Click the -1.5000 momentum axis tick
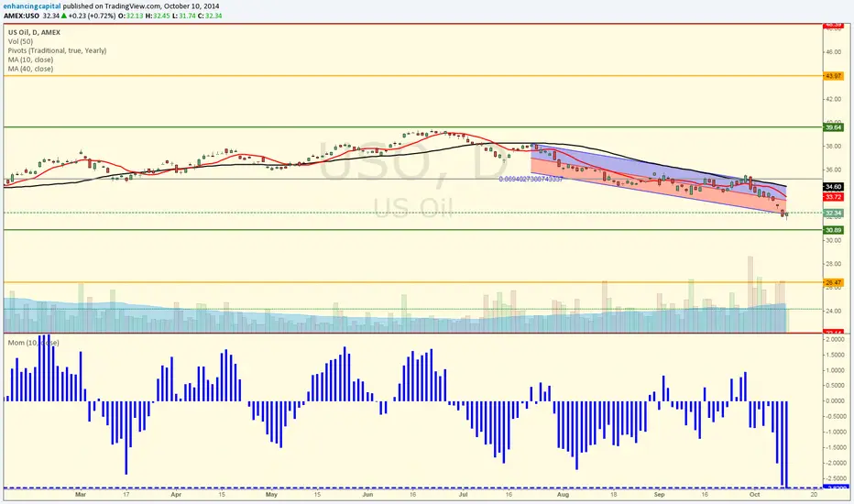Viewport: 854px width, 504px height. coord(835,447)
